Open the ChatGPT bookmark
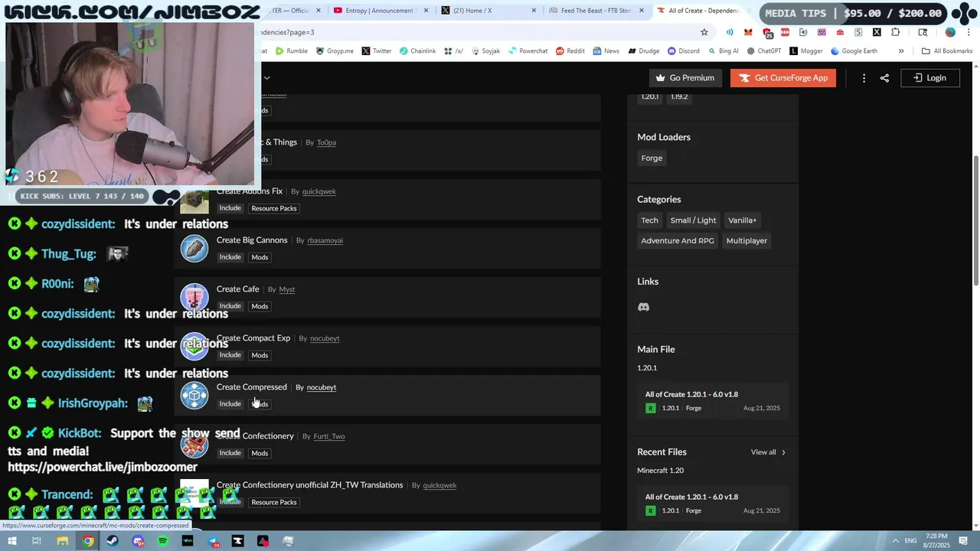The height and width of the screenshot is (551, 980). [763, 51]
